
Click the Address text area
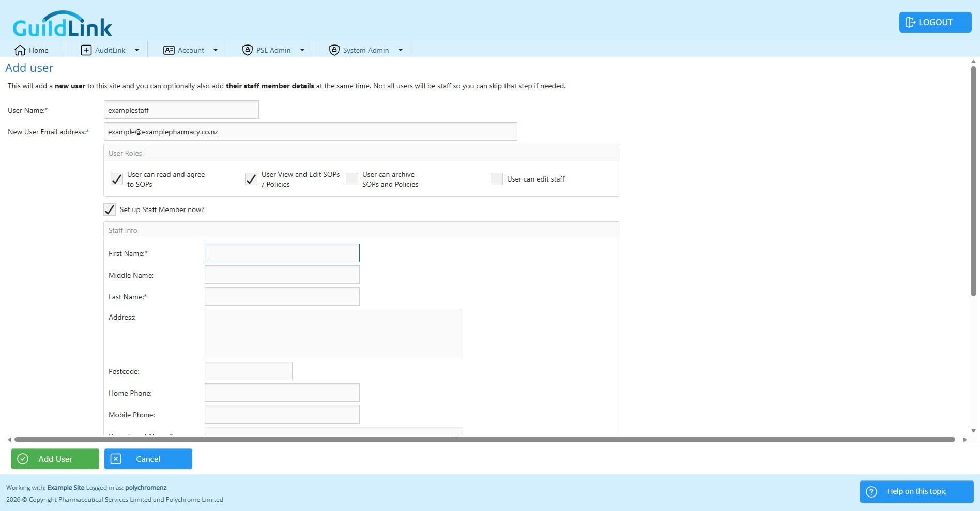(x=334, y=334)
